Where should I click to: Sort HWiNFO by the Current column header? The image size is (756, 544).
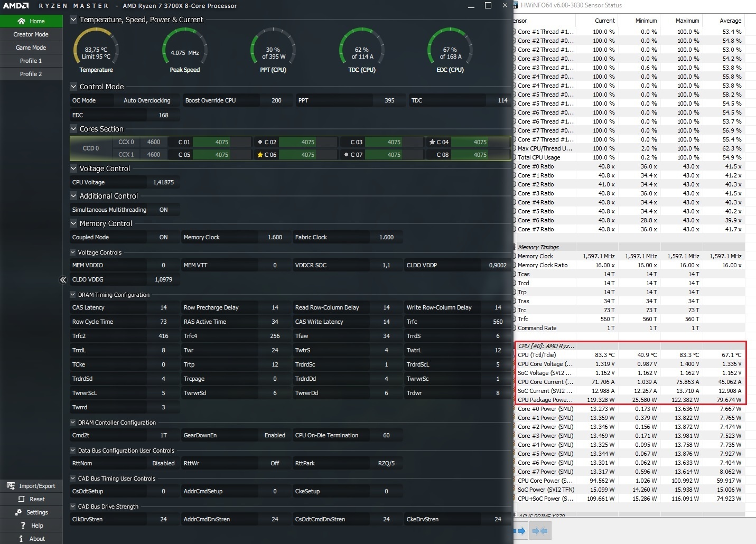coord(597,21)
